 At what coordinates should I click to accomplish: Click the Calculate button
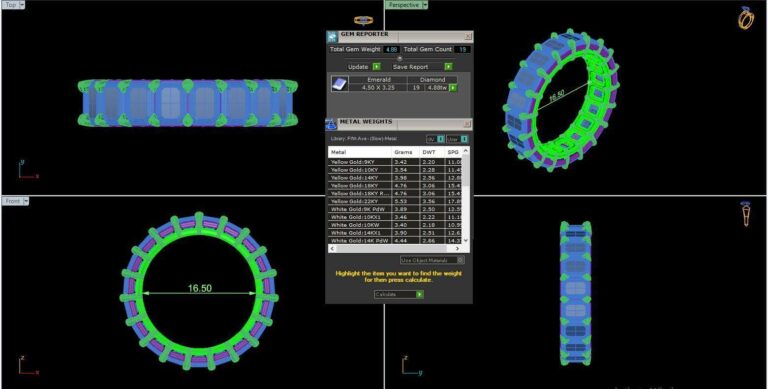pyautogui.click(x=399, y=294)
